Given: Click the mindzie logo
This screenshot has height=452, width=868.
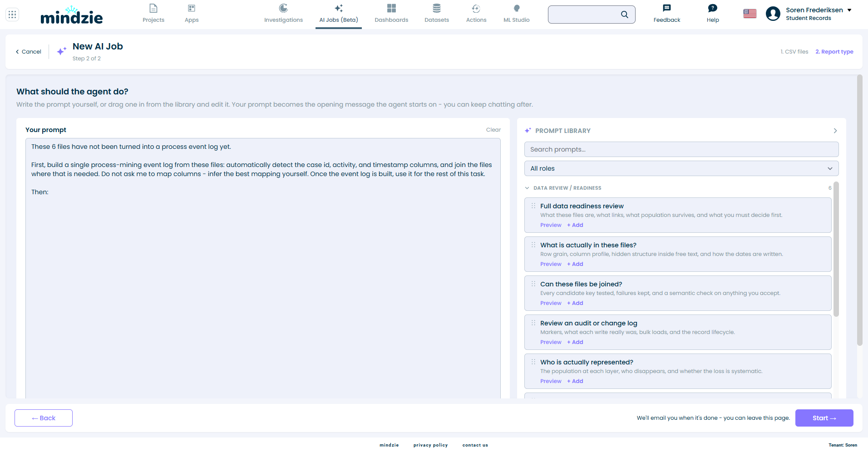Looking at the screenshot, I should [x=71, y=15].
